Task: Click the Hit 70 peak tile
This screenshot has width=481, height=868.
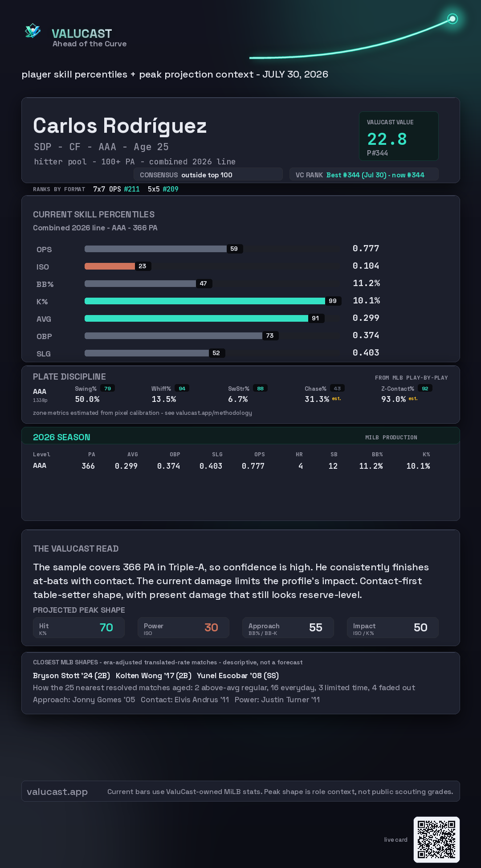Action: (x=79, y=627)
